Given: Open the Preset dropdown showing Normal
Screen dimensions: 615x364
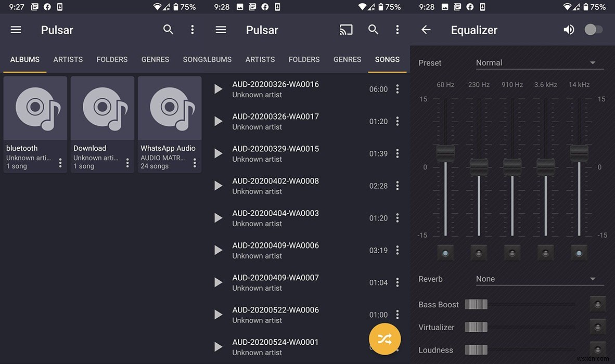Looking at the screenshot, I should point(540,62).
